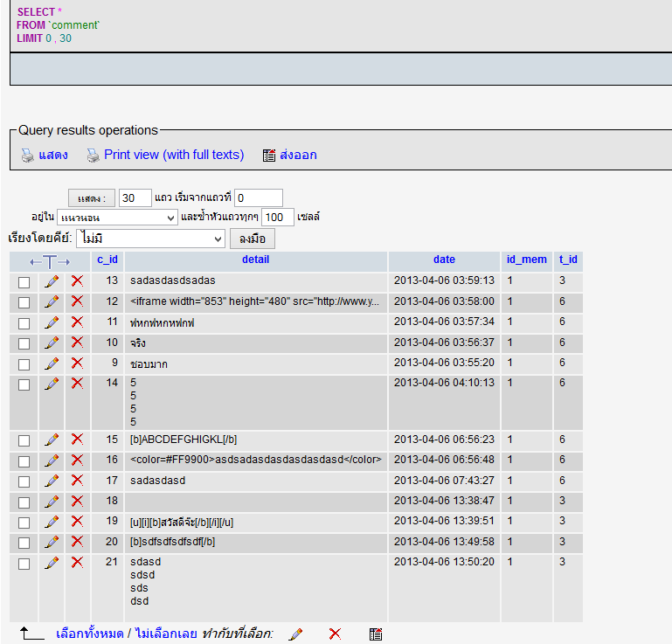Image resolution: width=672 pixels, height=644 pixels.
Task: Delete row with c_id 10
Action: (77, 343)
